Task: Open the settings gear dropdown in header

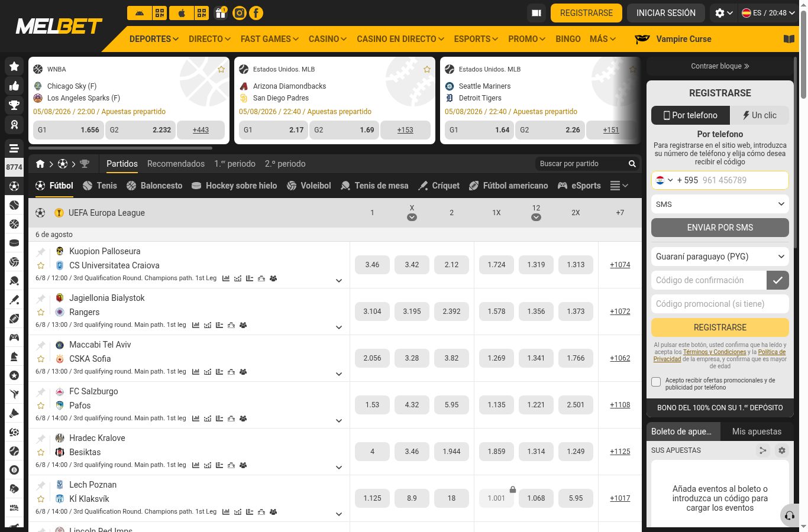Action: (x=724, y=13)
